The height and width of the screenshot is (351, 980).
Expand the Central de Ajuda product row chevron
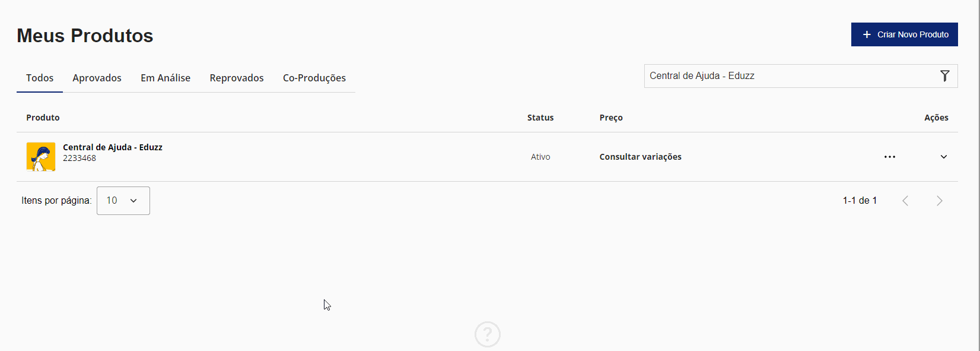(943, 157)
